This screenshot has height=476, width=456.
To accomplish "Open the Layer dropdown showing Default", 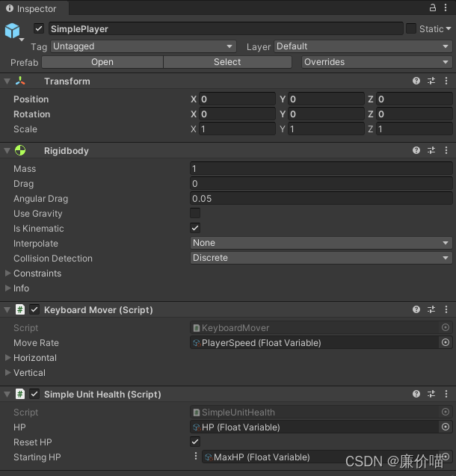I will 363,46.
